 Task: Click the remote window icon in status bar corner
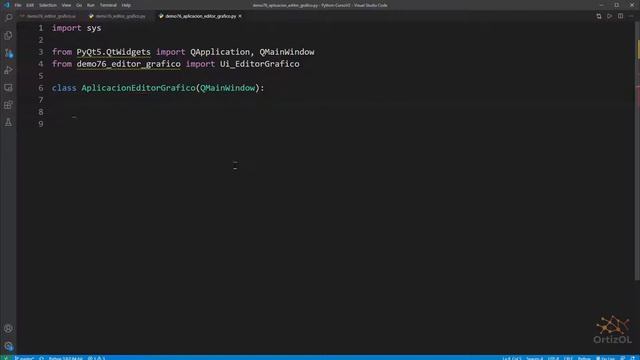[x=5, y=358]
